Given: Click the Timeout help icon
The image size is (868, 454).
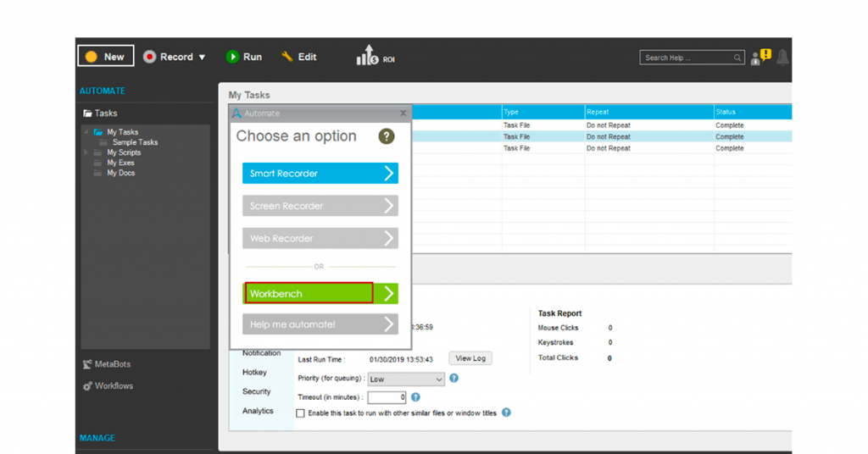Looking at the screenshot, I should click(415, 397).
